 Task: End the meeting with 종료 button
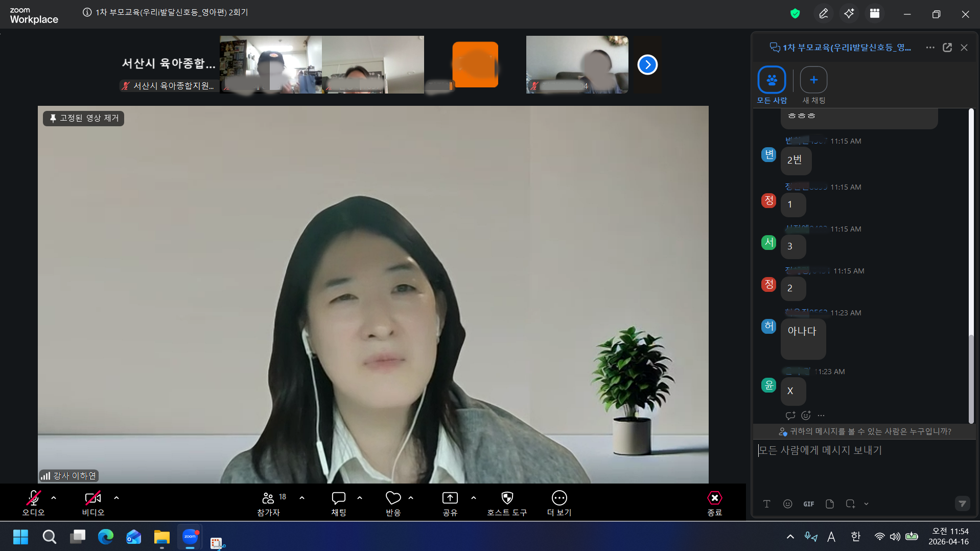[714, 498]
